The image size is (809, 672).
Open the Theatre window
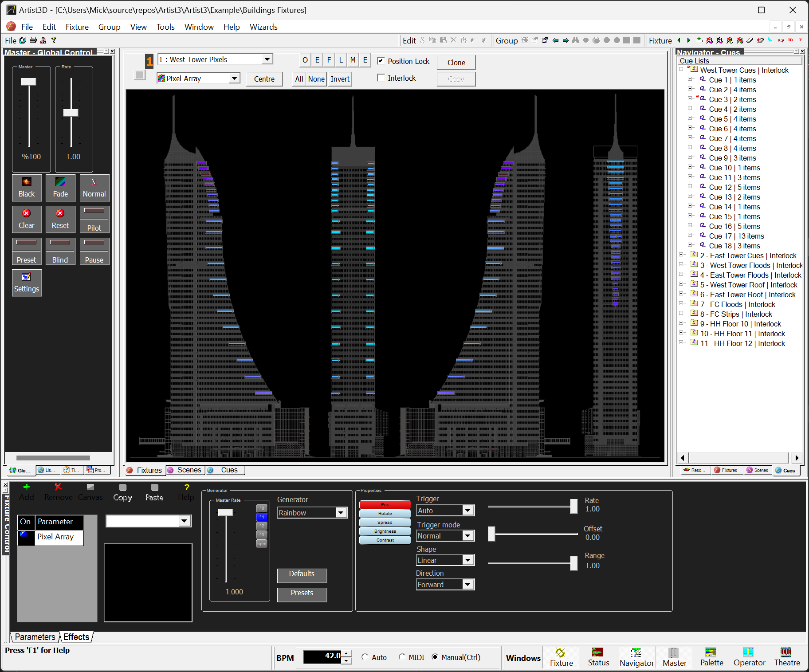pyautogui.click(x=787, y=656)
